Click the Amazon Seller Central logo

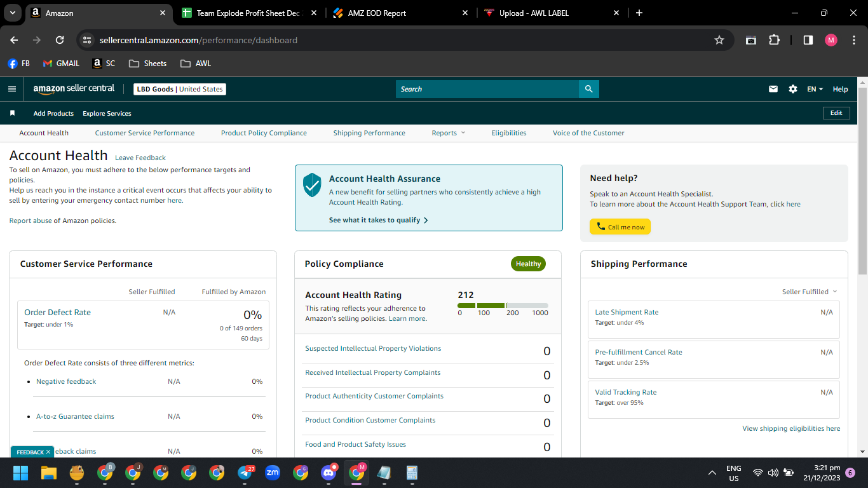[x=74, y=89]
